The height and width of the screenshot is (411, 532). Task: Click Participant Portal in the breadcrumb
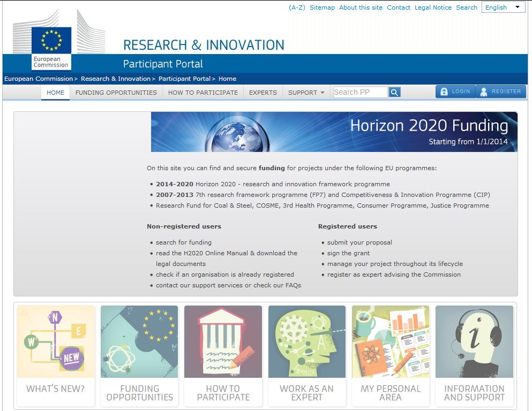click(185, 79)
